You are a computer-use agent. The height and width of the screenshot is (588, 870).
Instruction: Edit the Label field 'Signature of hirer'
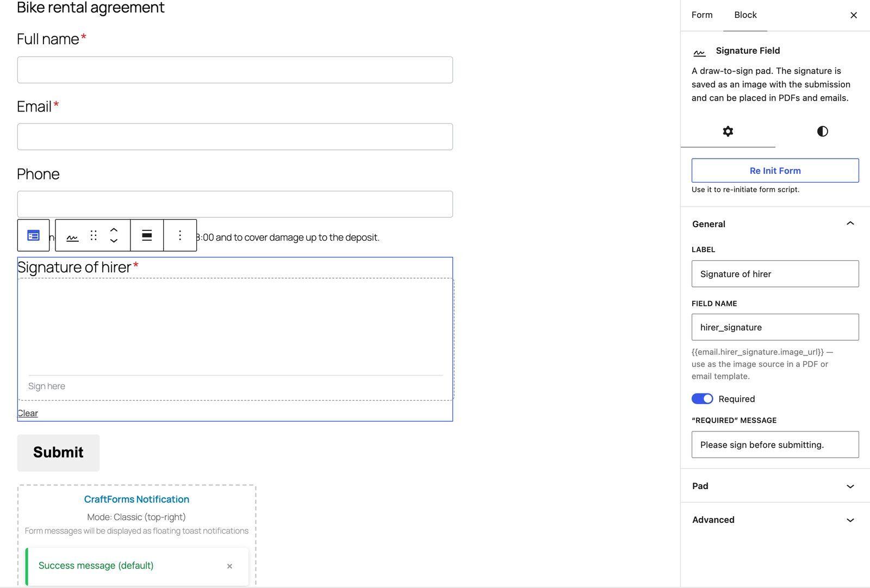pos(775,274)
